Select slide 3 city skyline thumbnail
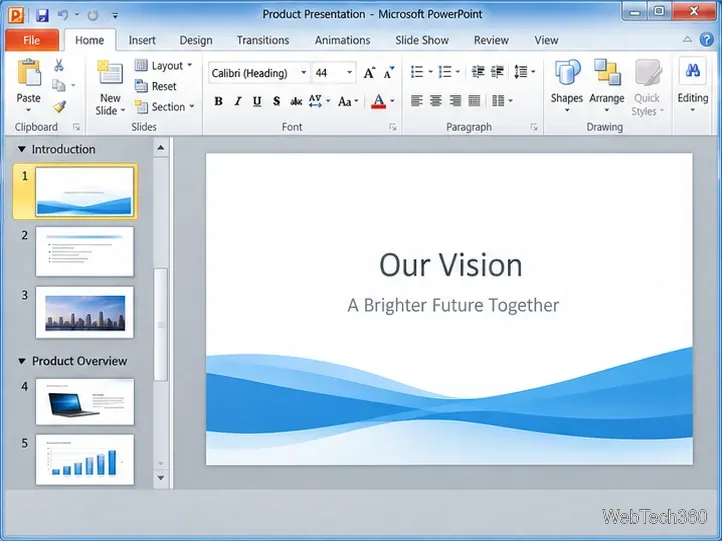The height and width of the screenshot is (541, 722). click(85, 313)
